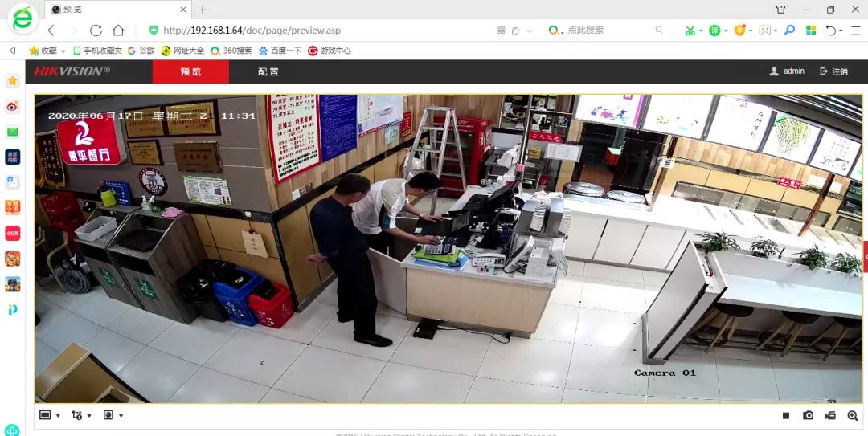This screenshot has width=868, height=436.
Task: Open the browser hamburger menu
Action: click(856, 31)
